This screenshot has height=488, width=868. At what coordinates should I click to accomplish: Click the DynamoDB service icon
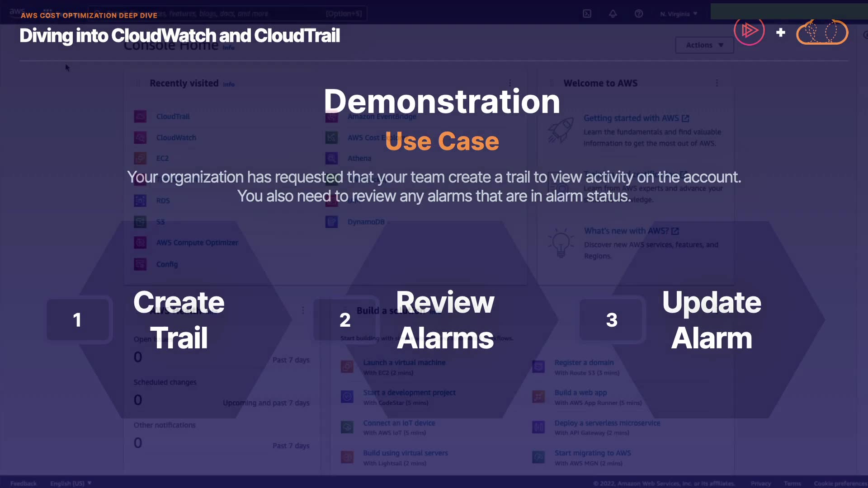click(x=331, y=222)
